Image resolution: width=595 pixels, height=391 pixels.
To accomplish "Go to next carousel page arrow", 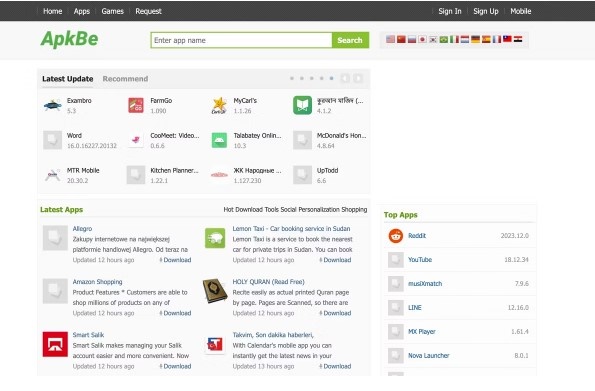I will (357, 78).
